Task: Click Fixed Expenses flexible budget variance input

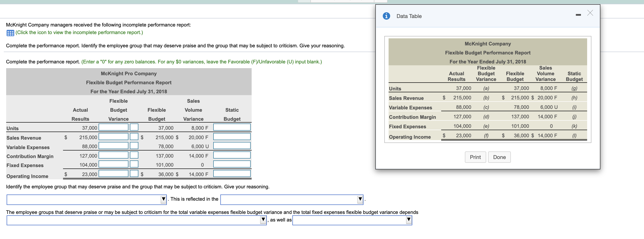Action: 113,164
